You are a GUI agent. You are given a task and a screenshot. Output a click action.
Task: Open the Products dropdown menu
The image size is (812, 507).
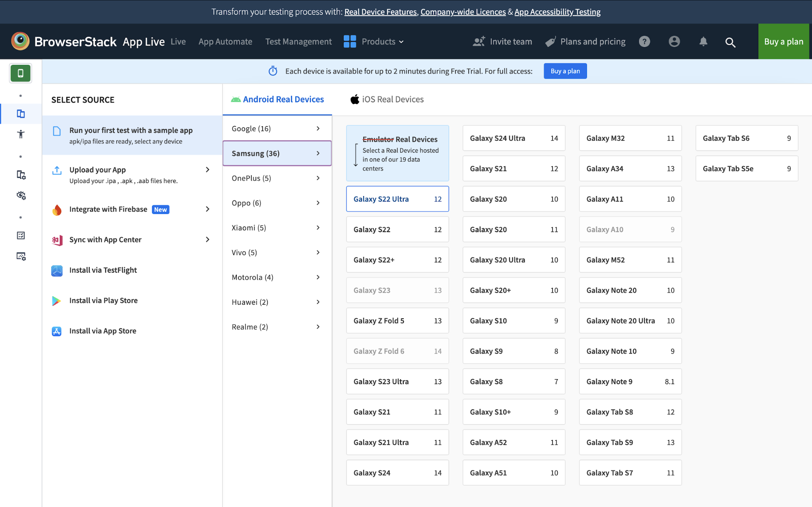(374, 41)
